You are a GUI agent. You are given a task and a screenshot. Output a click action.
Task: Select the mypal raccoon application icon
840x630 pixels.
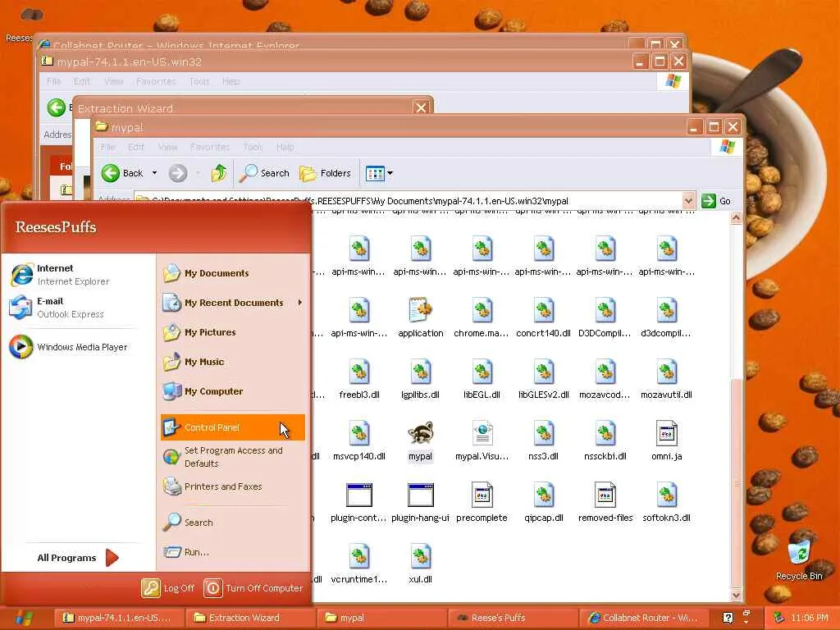pyautogui.click(x=421, y=441)
